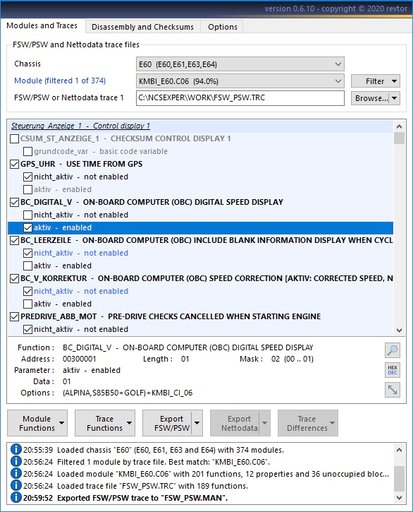Click info icon of Filtered 1 module entry
The height and width of the screenshot is (512, 413).
click(16, 462)
